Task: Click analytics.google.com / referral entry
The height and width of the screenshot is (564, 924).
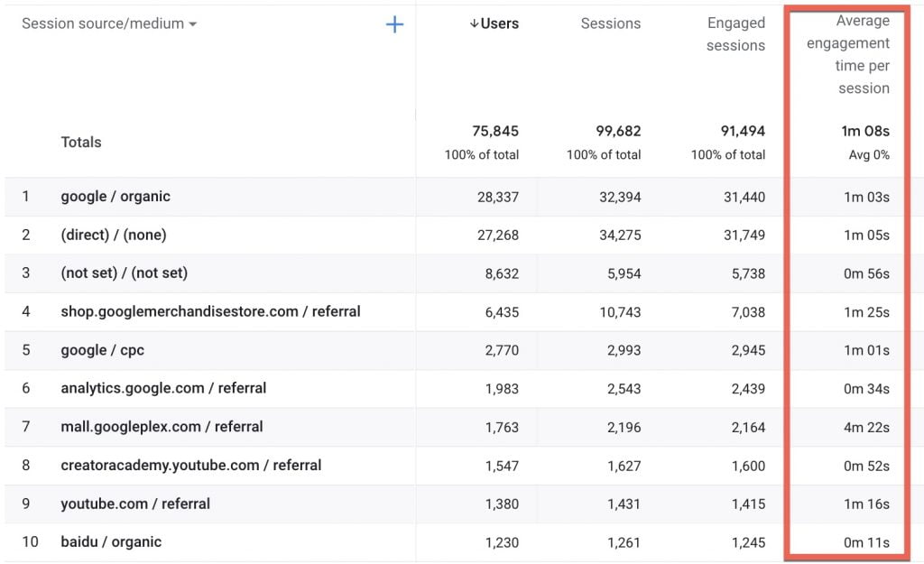Action: coord(163,388)
